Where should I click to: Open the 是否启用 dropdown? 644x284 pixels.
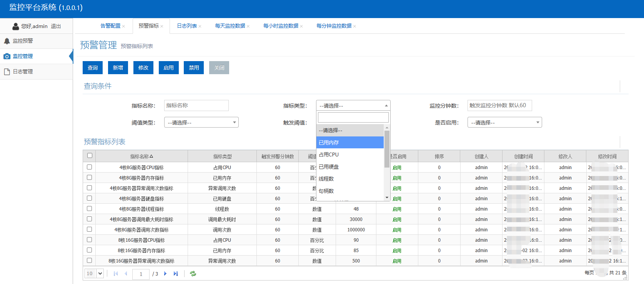pos(504,123)
